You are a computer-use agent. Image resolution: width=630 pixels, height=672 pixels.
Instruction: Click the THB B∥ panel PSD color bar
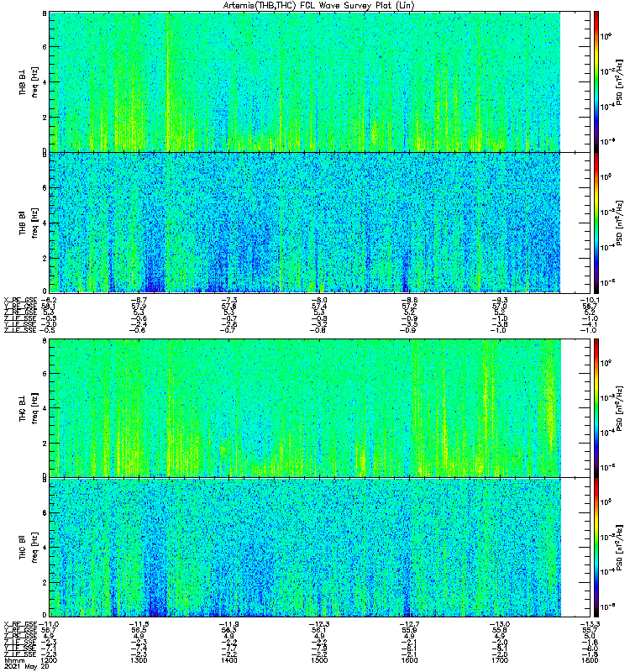(596, 223)
